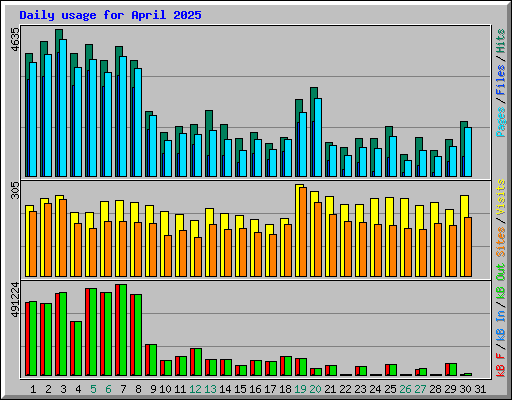Click day label 29 on the x-axis
This screenshot has height=400, width=512.
pos(450,389)
